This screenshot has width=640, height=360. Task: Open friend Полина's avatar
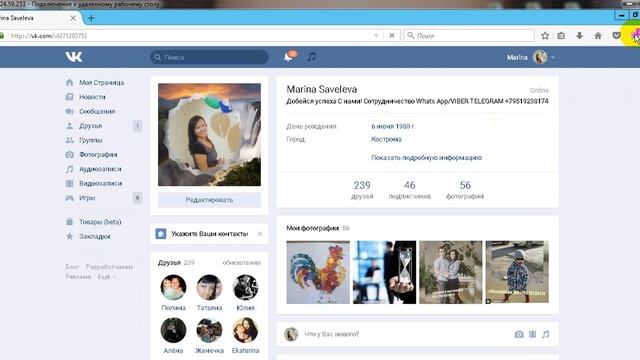(173, 287)
